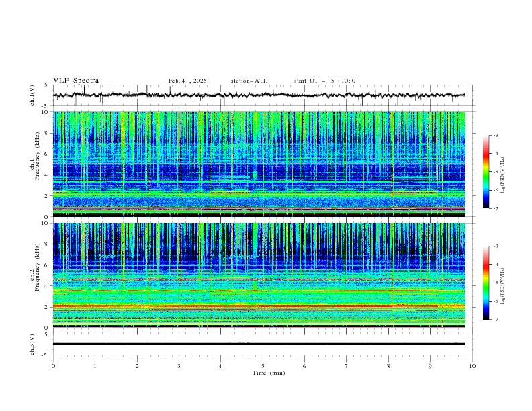Click the ch.1 voltage waveform trace
Viewport: 532px width, 411px height.
coord(259,95)
